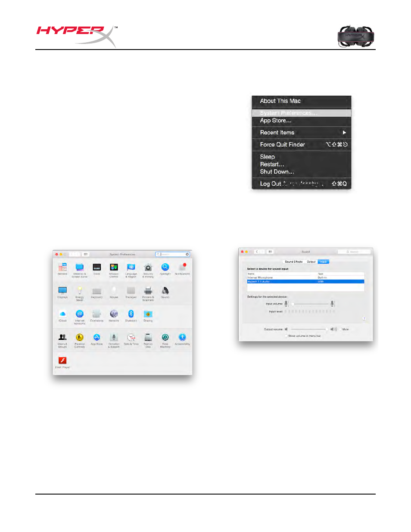Open Startup Disk preferences

click(x=148, y=340)
